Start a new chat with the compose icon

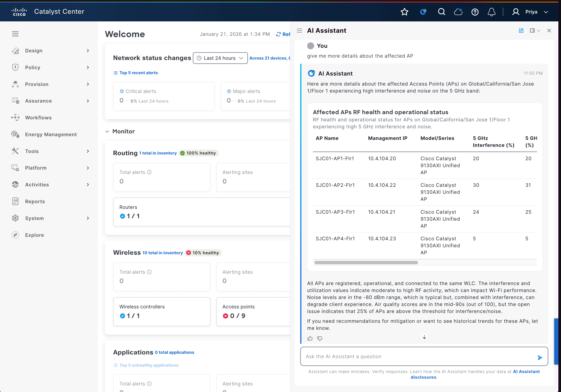pos(521,31)
